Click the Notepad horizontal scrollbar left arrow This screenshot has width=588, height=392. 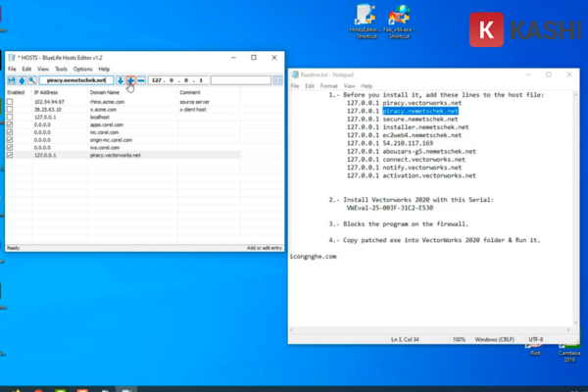tap(292, 330)
